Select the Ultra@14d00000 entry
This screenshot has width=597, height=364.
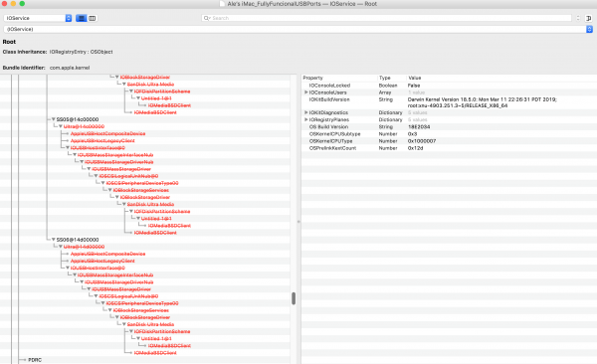click(84, 247)
